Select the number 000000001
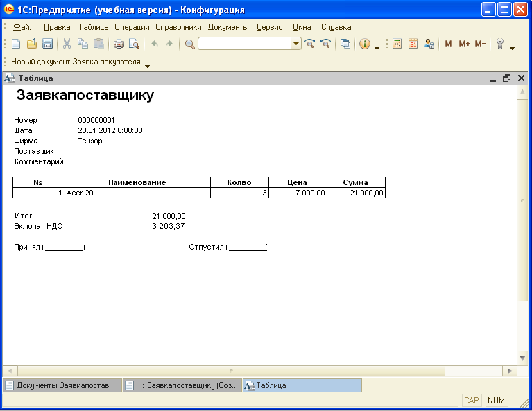The width and height of the screenshot is (532, 411). coord(96,120)
